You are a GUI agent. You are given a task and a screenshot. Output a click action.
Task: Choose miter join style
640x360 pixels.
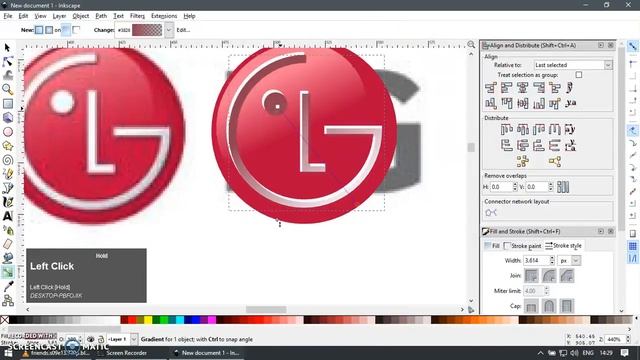click(x=531, y=276)
